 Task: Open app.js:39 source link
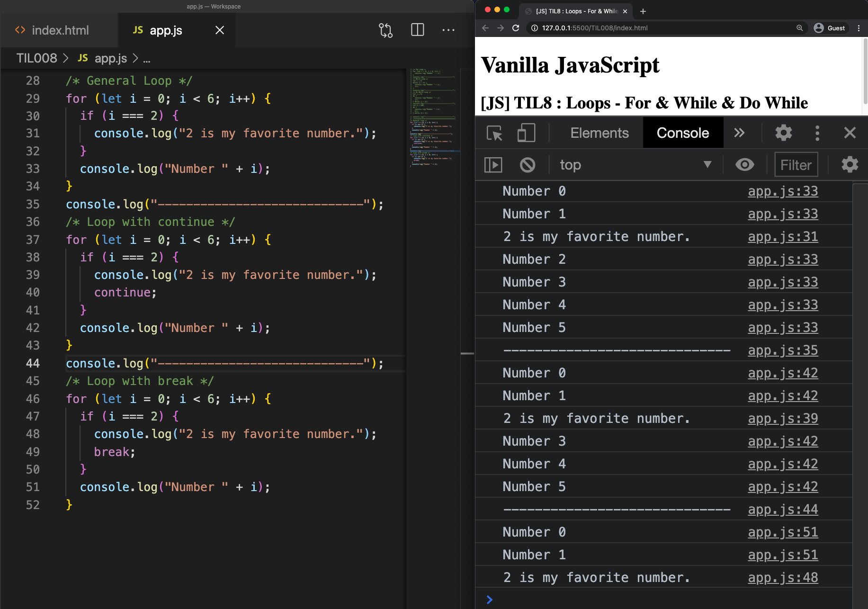783,419
